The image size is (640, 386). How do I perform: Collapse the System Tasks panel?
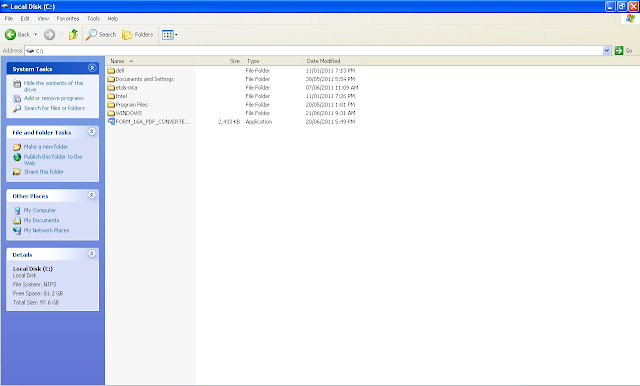coord(92,68)
